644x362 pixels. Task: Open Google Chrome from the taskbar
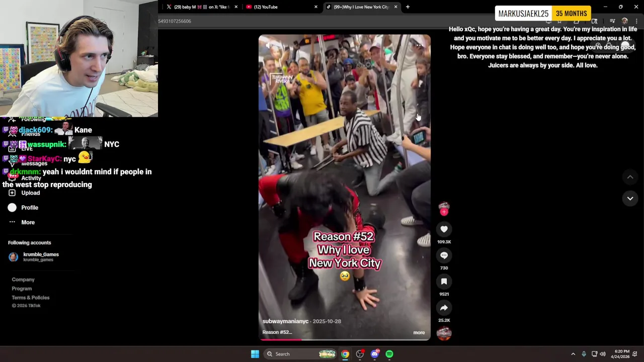[345, 354]
